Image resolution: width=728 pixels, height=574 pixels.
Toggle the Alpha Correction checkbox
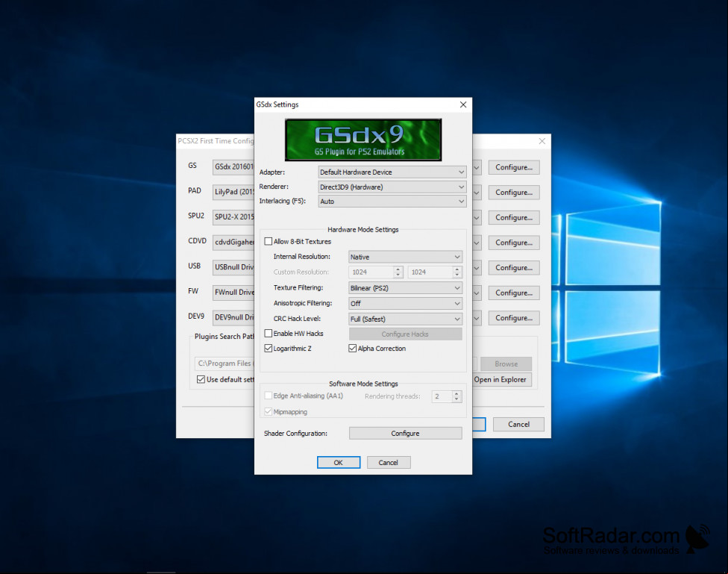pyautogui.click(x=352, y=348)
